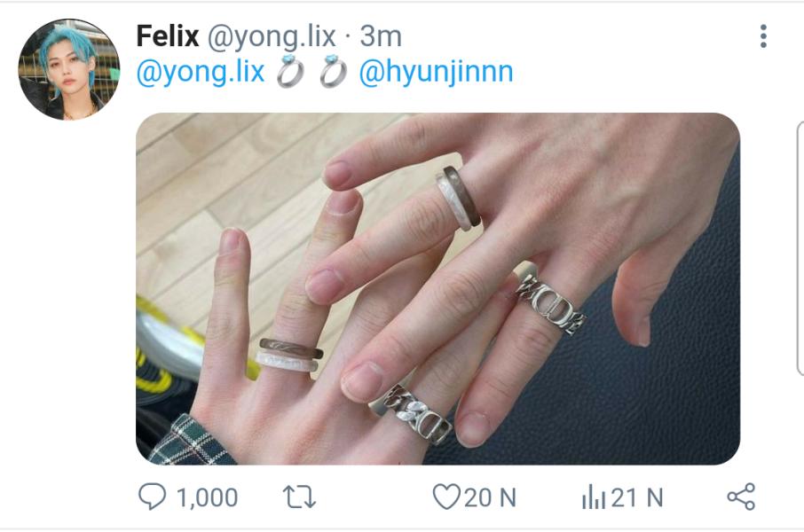Click the display name Felix
This screenshot has width=804, height=532.
tap(167, 35)
